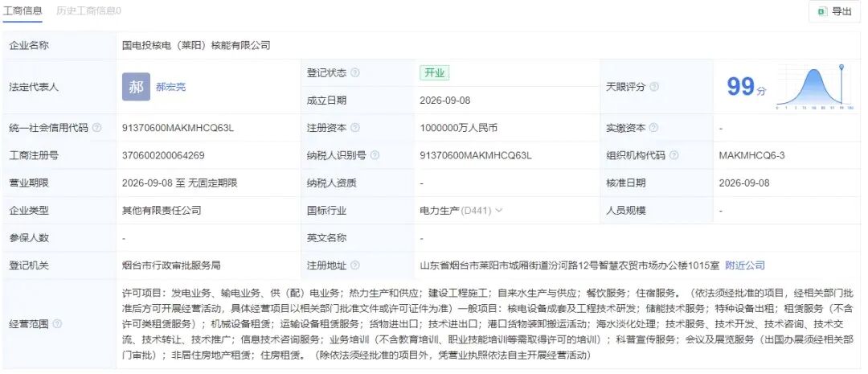Select company type 其他有限责任公司

(x=162, y=211)
